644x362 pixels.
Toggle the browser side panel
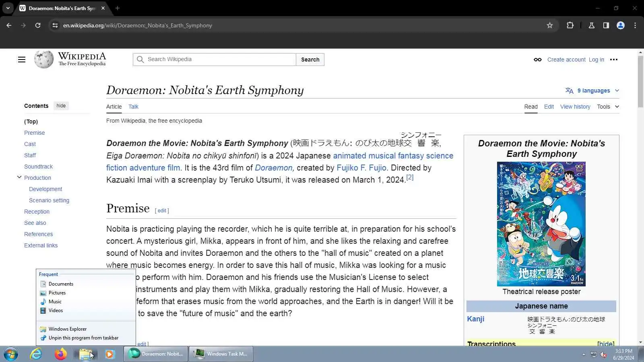click(x=606, y=25)
